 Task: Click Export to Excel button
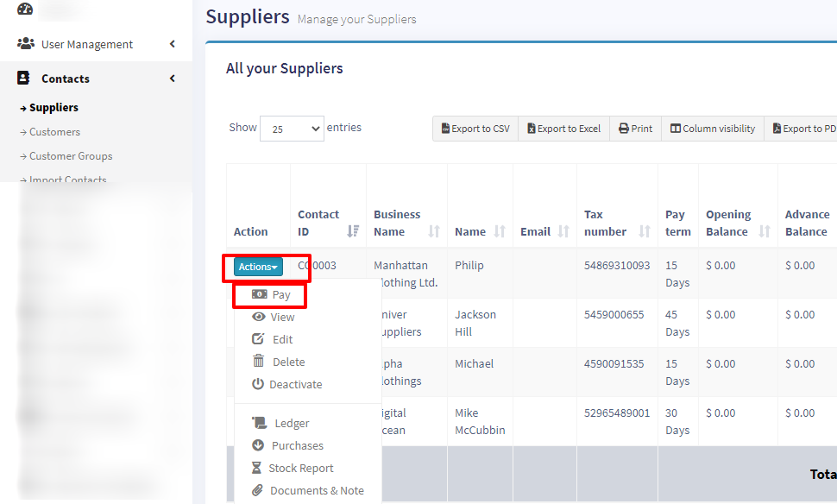563,129
